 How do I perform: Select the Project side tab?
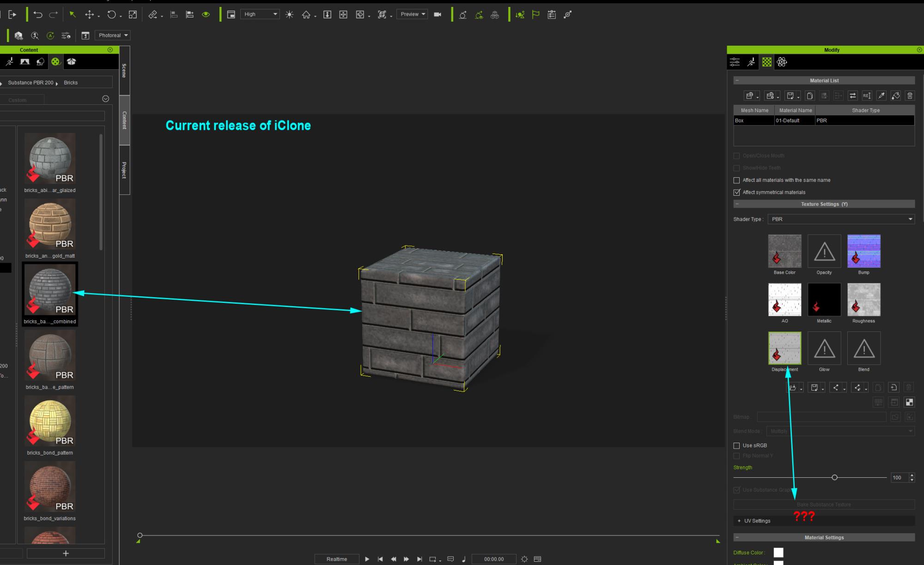click(124, 170)
